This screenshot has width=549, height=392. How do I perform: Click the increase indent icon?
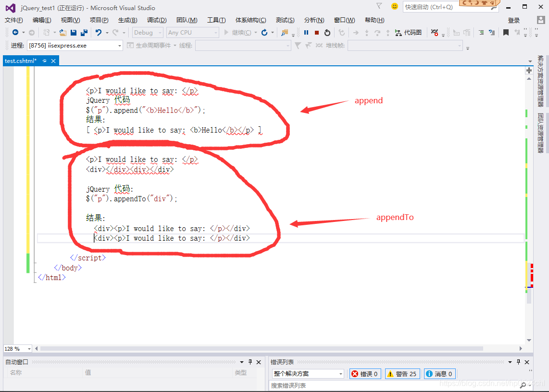(x=492, y=33)
